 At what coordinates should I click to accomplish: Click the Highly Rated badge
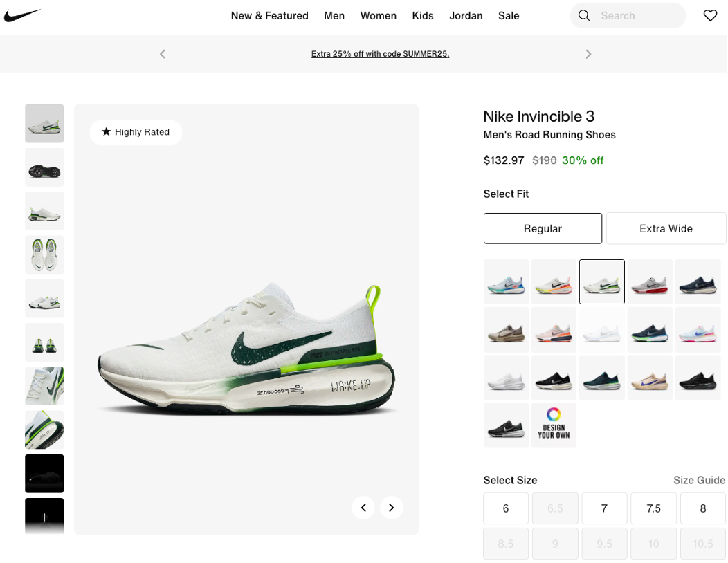[136, 132]
